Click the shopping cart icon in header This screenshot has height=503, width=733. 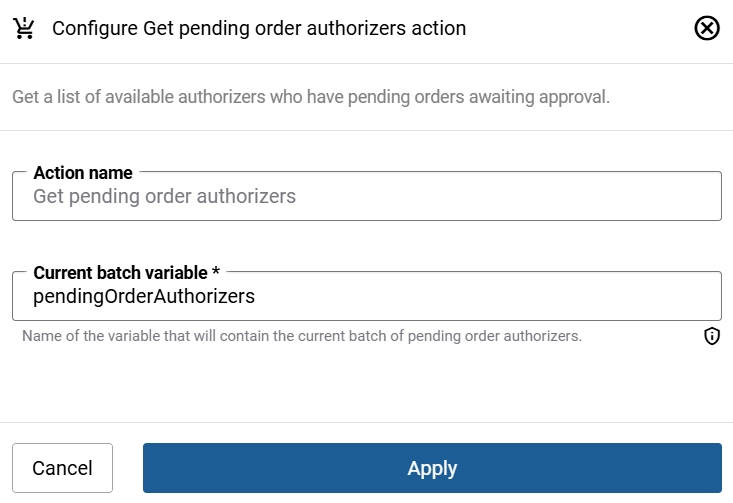22,28
